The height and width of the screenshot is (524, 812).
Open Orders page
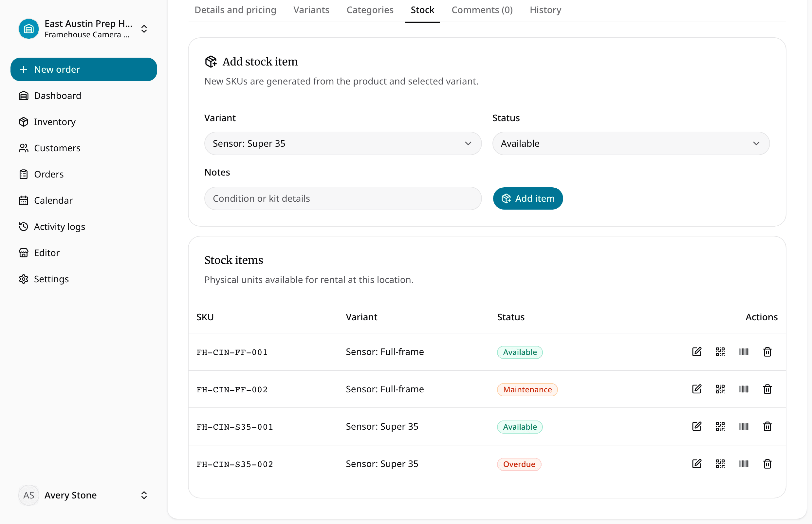(x=84, y=174)
